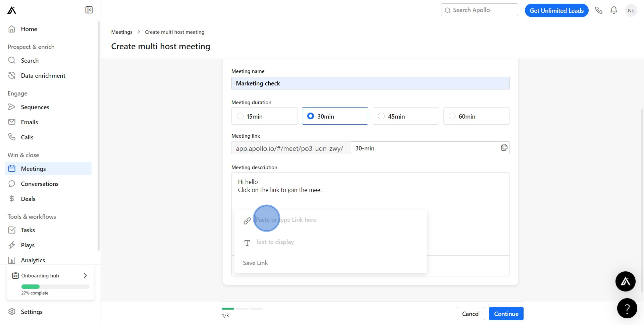Click the sidebar vertical scrollbar
Image resolution: width=644 pixels, height=325 pixels.
pyautogui.click(x=99, y=136)
